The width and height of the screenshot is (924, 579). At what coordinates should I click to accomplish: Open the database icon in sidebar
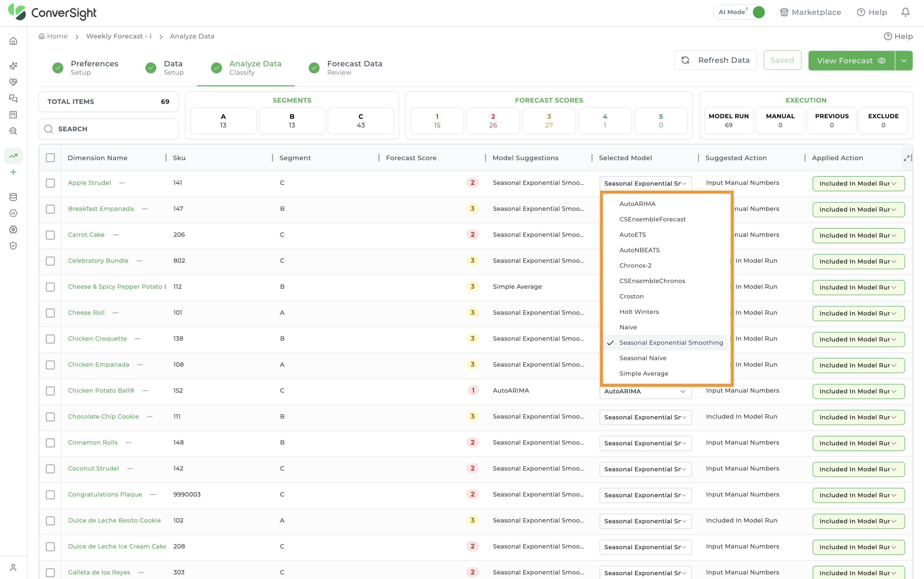[14, 197]
